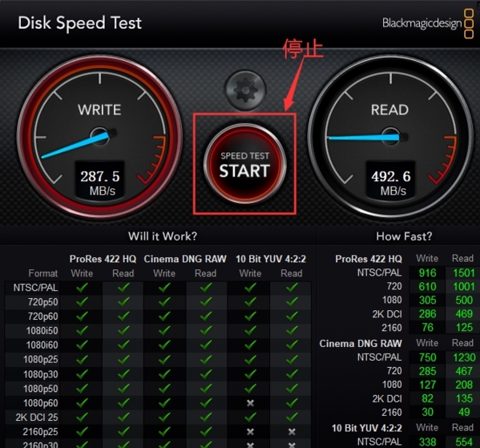
Task: Select the 2K DCI 25 format row label
Action: [x=37, y=418]
